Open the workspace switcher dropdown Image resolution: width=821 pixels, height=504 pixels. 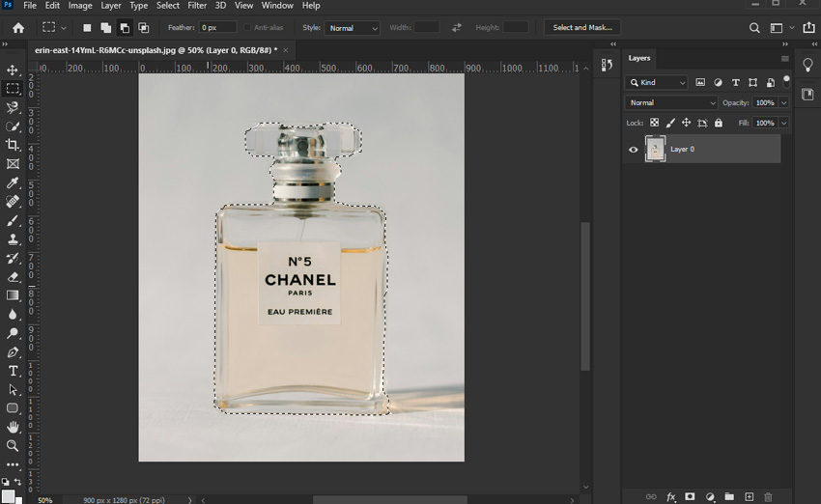click(x=781, y=28)
